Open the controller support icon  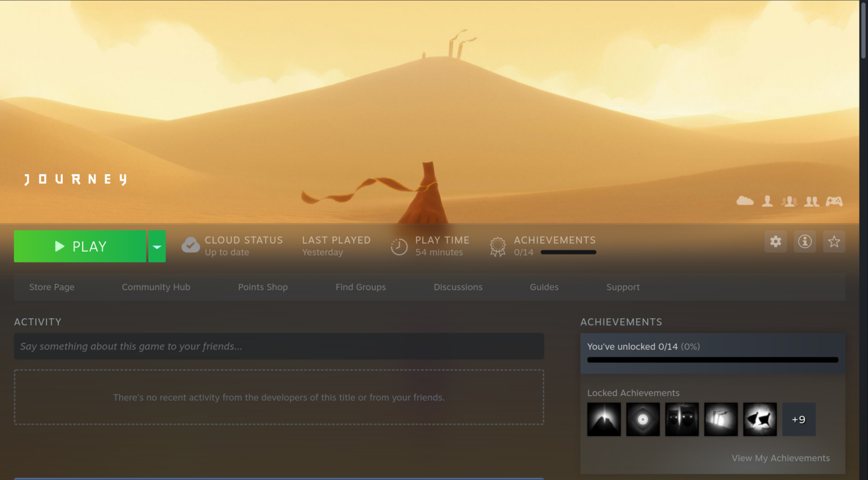coord(834,201)
